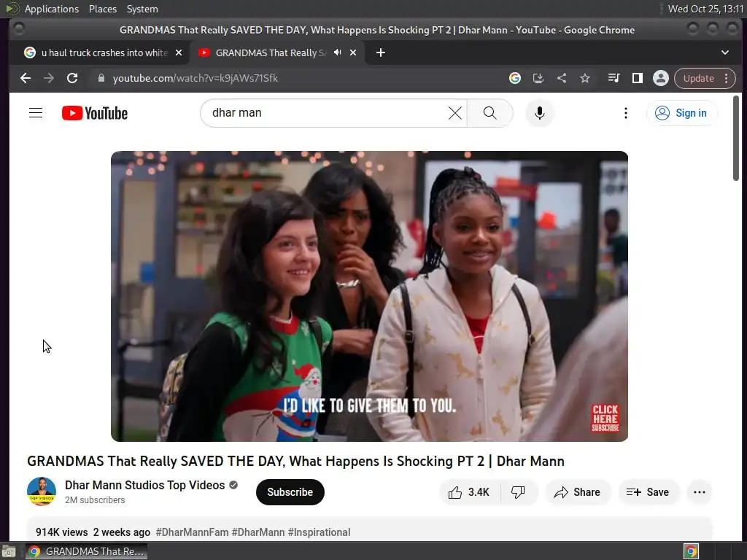Open Dhar Mann Studios Top Videos channel name

tap(145, 485)
